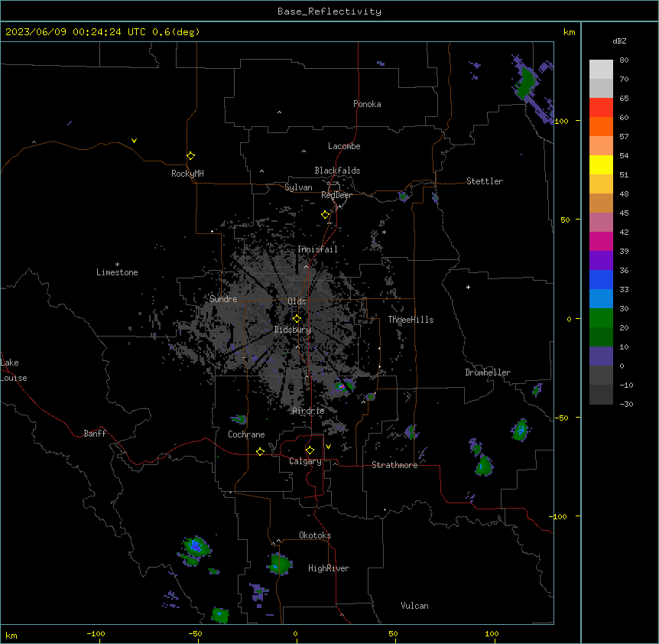
Task: Click the yellow diamond marker above RockyMH
Action: click(x=190, y=156)
